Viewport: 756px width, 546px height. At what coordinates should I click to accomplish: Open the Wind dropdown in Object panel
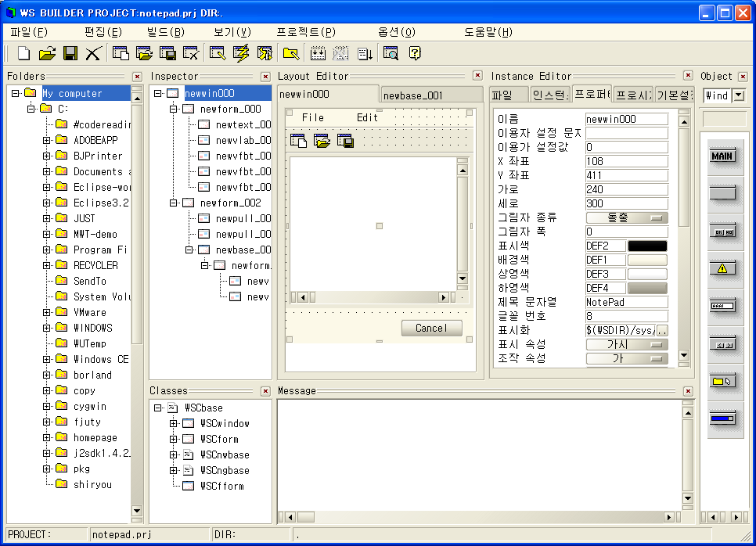[x=739, y=95]
